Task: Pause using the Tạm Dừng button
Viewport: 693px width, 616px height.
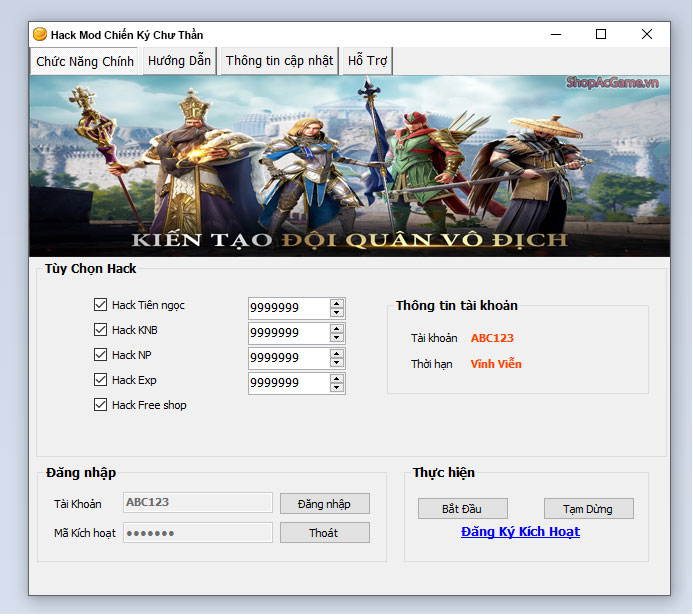Action: pos(589,509)
